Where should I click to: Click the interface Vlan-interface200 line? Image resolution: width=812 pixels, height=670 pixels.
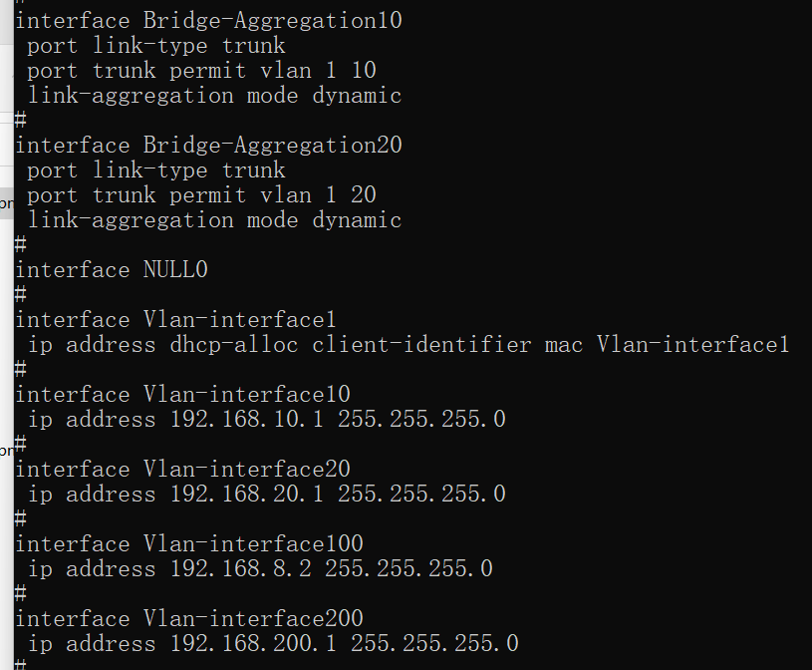188,618
